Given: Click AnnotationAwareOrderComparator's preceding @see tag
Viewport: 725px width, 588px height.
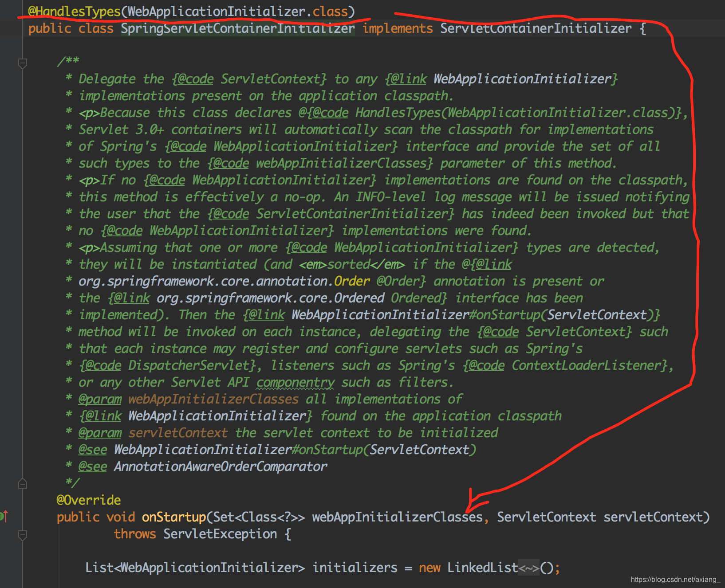Looking at the screenshot, I should 93,466.
